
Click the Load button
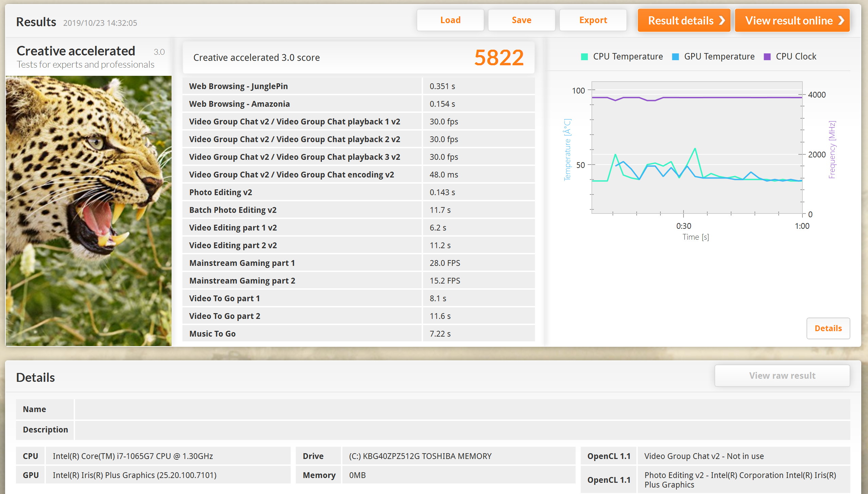(x=450, y=20)
